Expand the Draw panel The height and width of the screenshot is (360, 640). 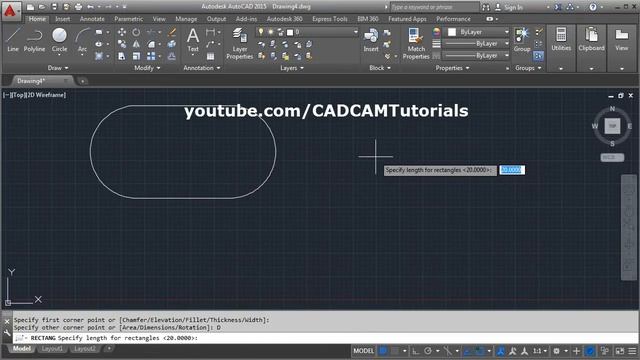58,68
